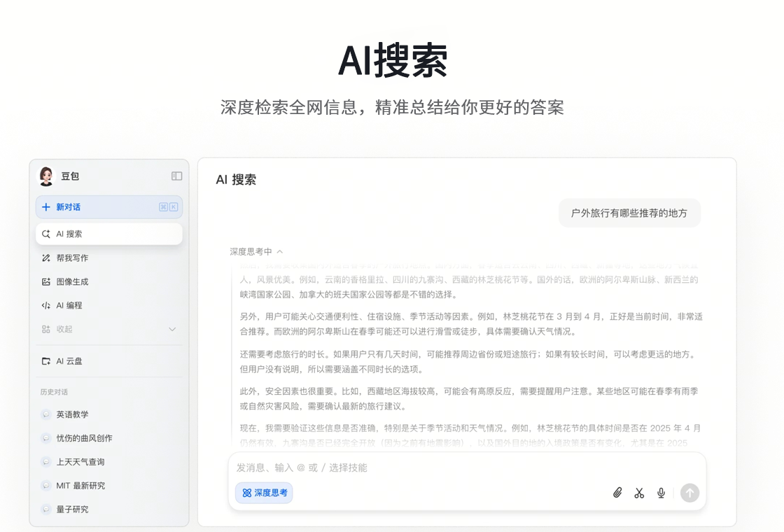Start a new chat with 新对话

[69, 207]
